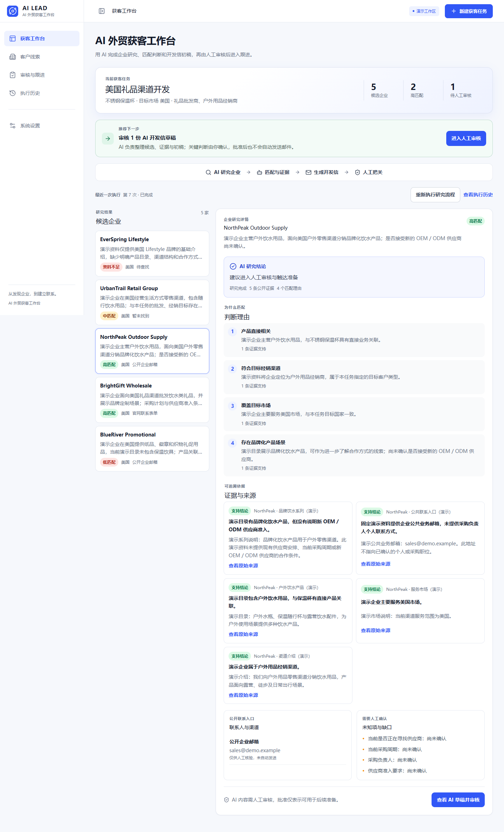The width and height of the screenshot is (504, 832).
Task: Click the 获客工作台 sidebar icon
Action: [13, 39]
